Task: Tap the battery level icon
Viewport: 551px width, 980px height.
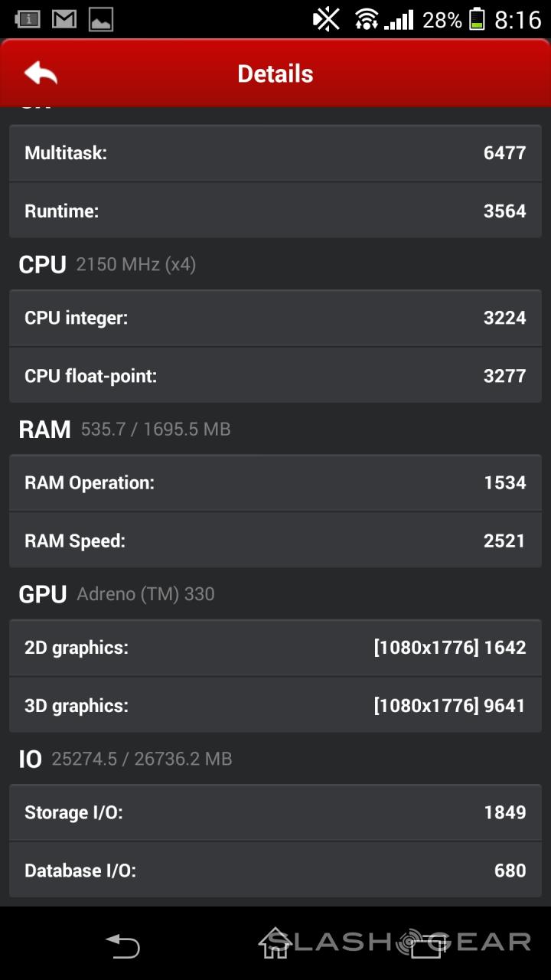Action: click(477, 19)
